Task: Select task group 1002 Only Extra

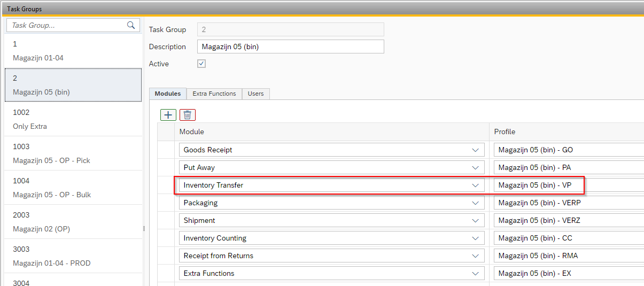Action: click(74, 119)
